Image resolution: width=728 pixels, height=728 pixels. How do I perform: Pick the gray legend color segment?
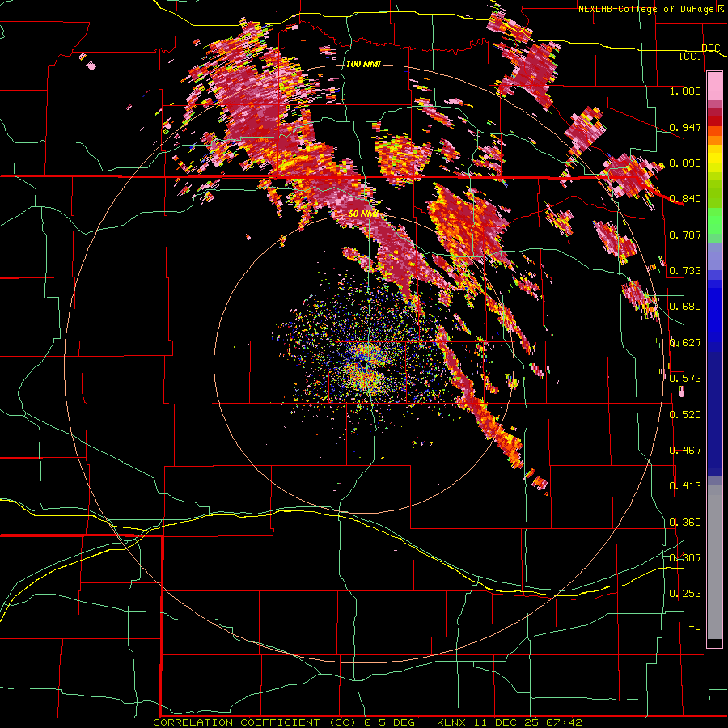click(714, 562)
